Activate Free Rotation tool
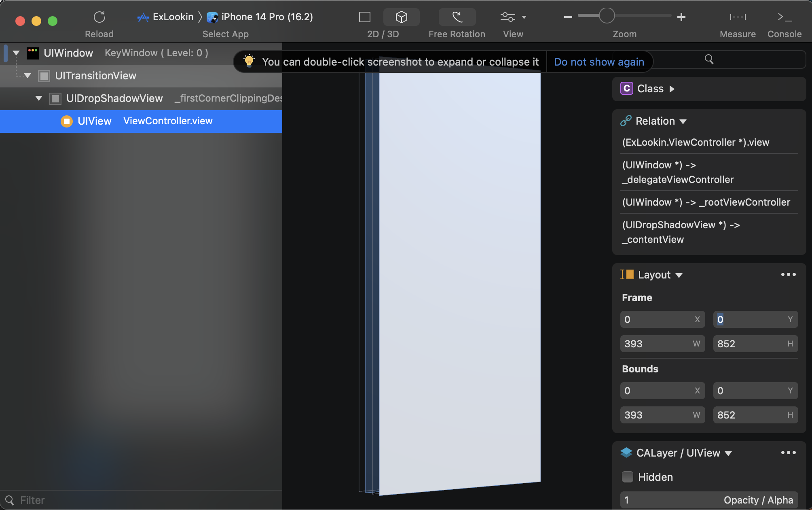Viewport: 812px width, 510px height. [x=457, y=17]
